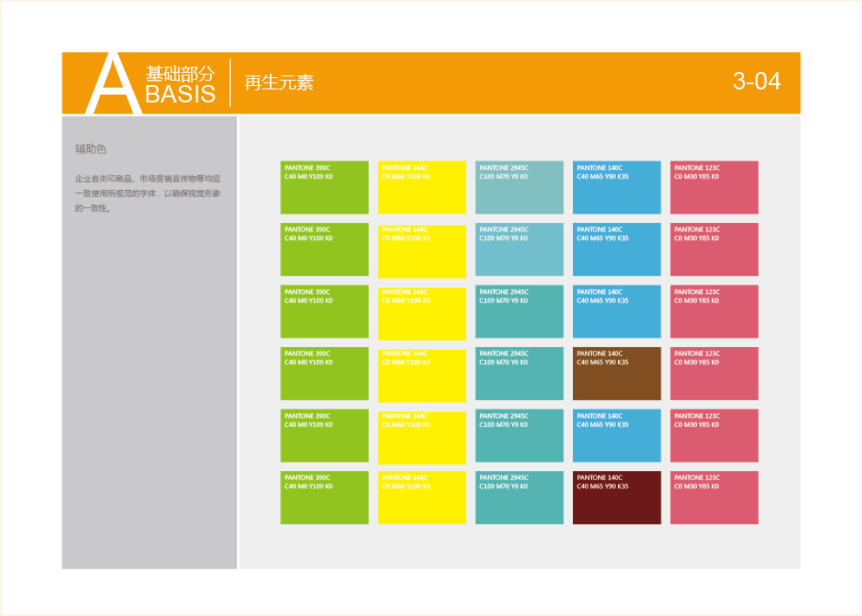The height and width of the screenshot is (616, 862).
Task: Click the page number 3-04
Action: pos(756,82)
